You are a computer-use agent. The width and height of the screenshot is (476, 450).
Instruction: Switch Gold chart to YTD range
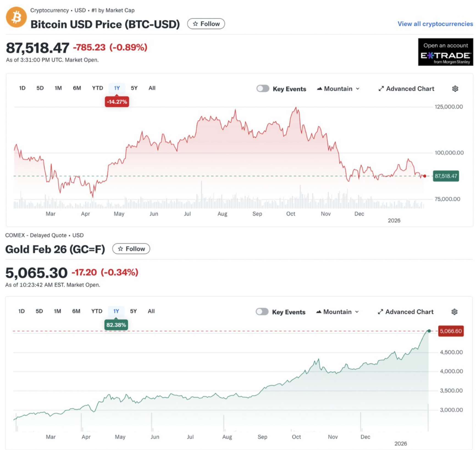click(x=97, y=311)
